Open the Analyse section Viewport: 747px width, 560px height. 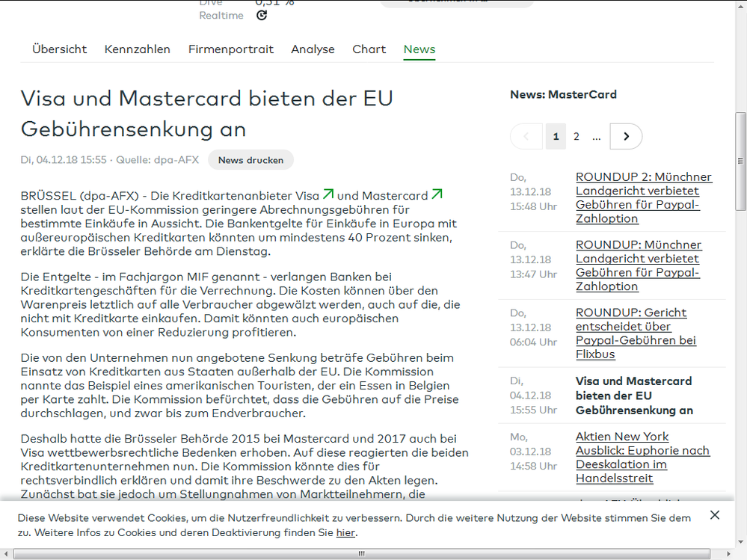point(313,49)
